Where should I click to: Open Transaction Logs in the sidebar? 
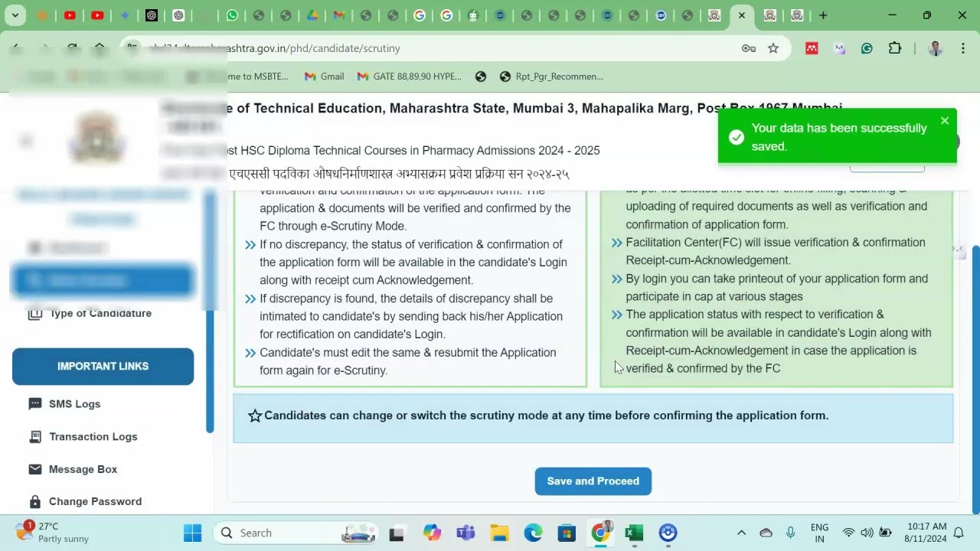[93, 437]
